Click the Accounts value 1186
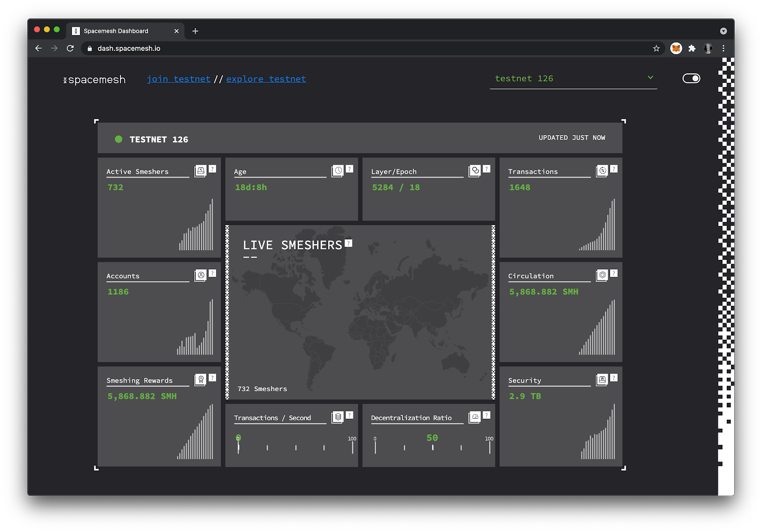Screen dimensions: 762x532 pyautogui.click(x=118, y=292)
